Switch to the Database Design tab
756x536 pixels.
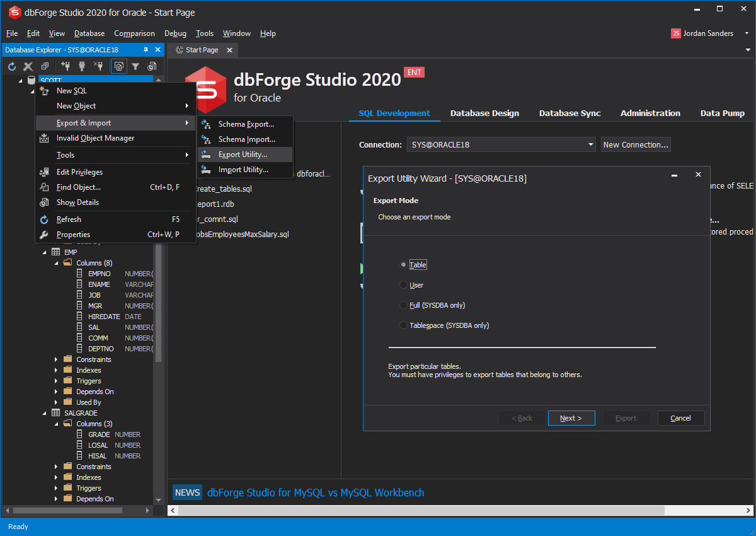(484, 114)
